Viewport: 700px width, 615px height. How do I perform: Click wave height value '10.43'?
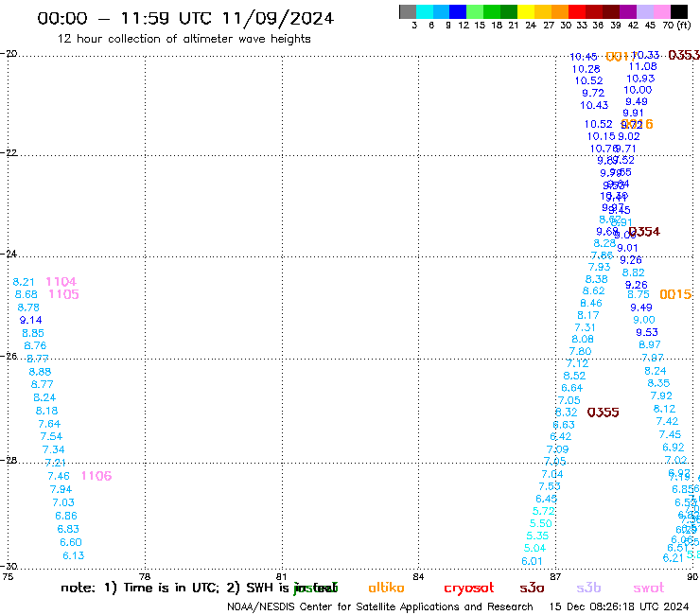tap(594, 105)
